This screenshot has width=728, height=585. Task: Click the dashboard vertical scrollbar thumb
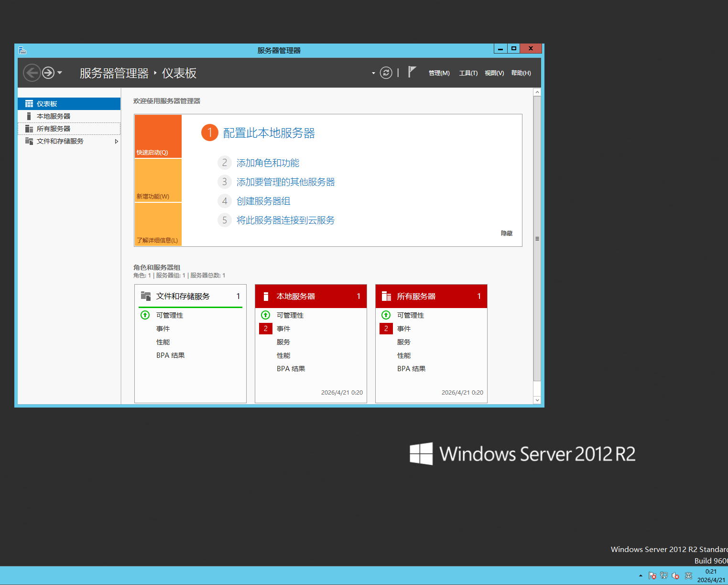(537, 239)
